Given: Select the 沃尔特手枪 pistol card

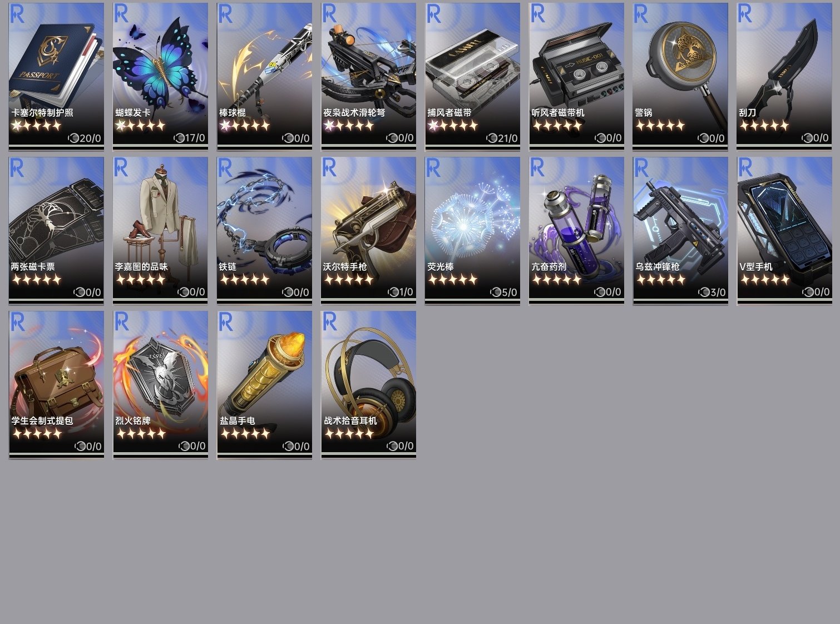Looking at the screenshot, I should [x=368, y=230].
